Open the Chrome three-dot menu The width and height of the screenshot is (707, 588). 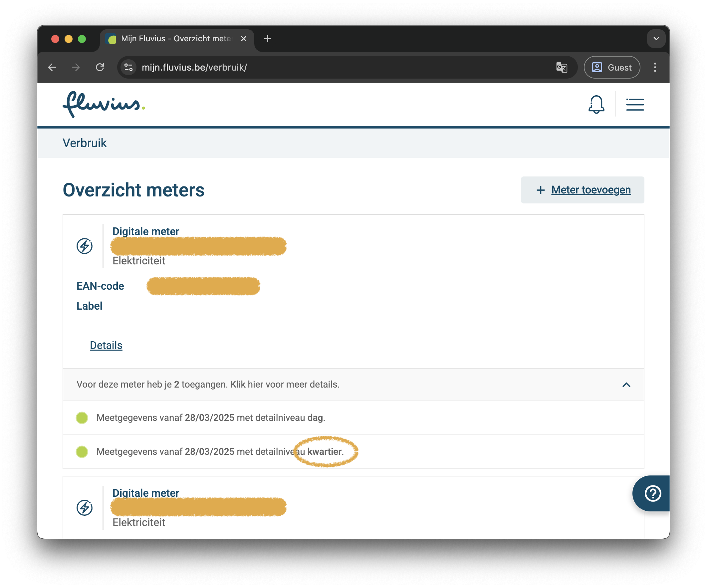click(655, 67)
